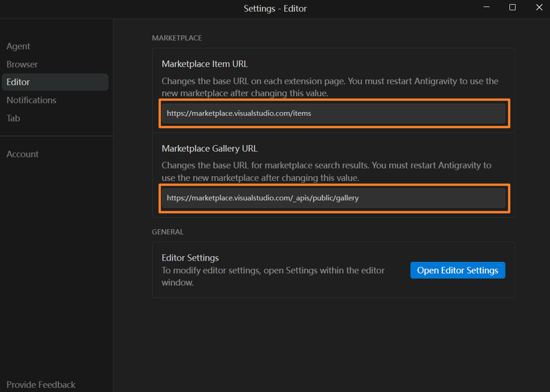Click the Provide Feedback link

(x=41, y=384)
